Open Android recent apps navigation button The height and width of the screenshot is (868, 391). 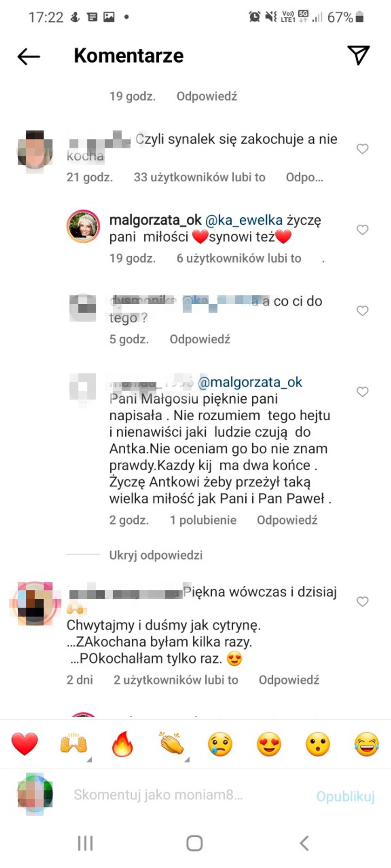86,842
